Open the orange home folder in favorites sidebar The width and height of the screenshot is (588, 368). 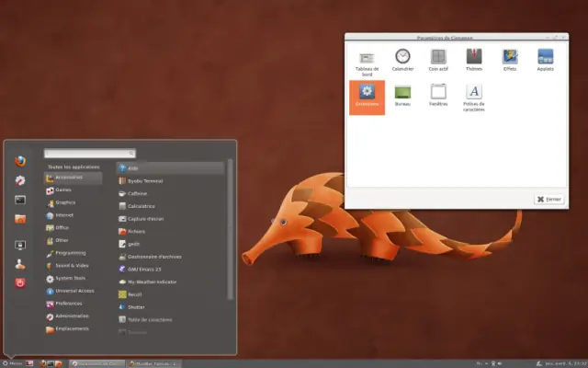(20, 219)
